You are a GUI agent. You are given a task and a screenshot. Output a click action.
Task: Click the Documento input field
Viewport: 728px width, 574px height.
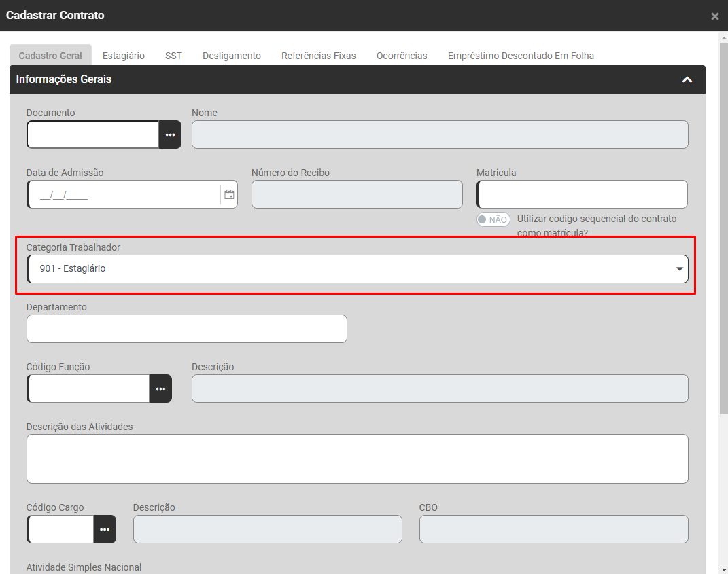click(93, 134)
